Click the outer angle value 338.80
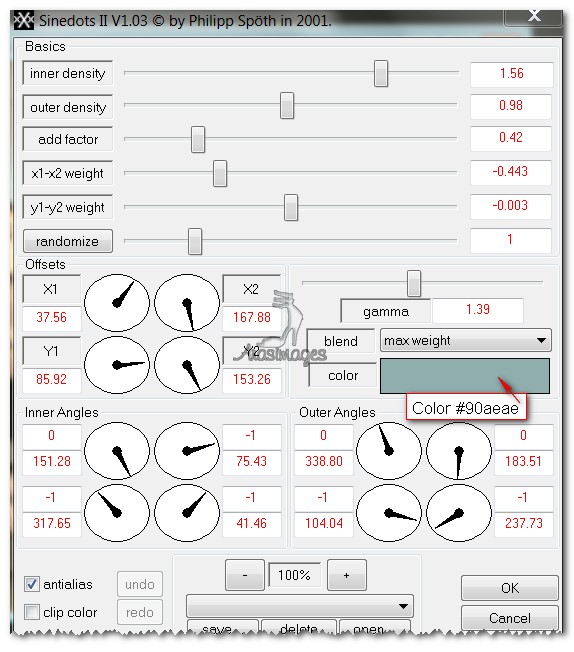Screen dimensions: 574x652 click(x=324, y=462)
